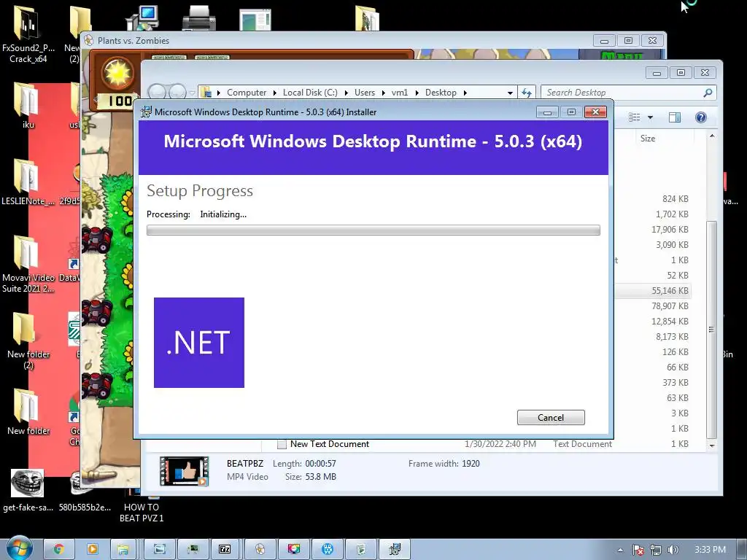
Task: Click Explorer scrollbar down arrow
Action: click(712, 446)
